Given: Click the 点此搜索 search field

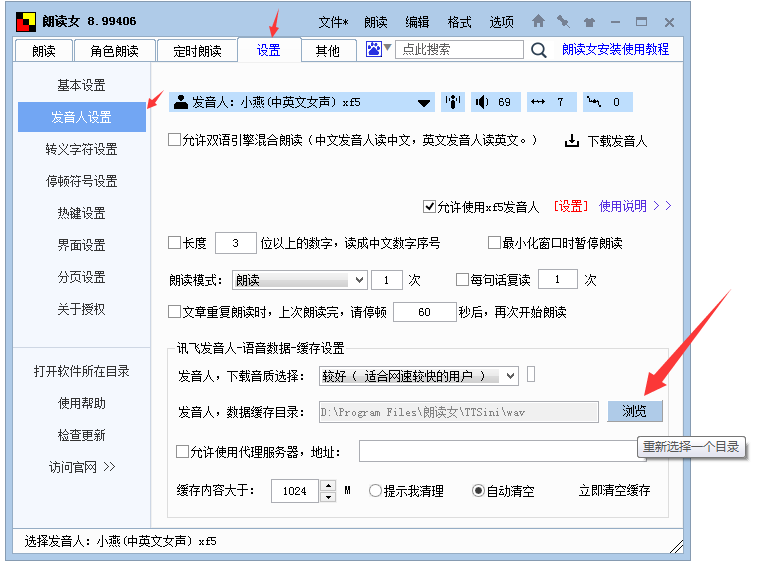Looking at the screenshot, I should pos(459,49).
